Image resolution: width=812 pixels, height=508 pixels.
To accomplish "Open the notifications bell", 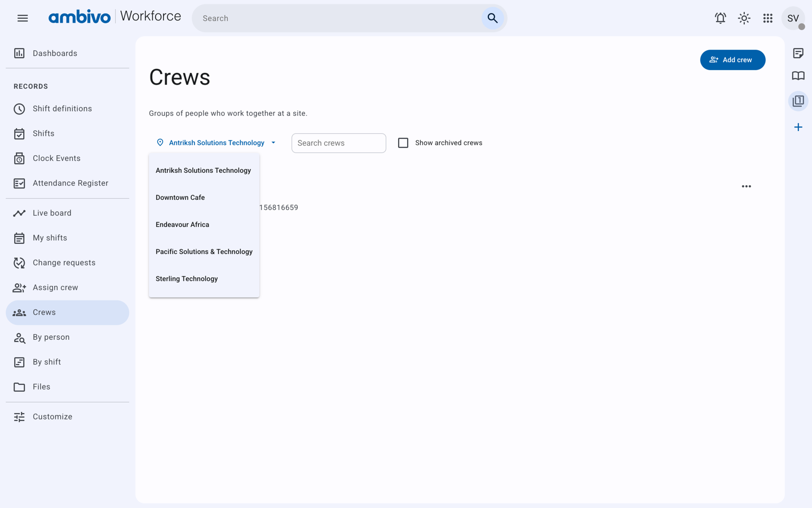I will [x=720, y=18].
